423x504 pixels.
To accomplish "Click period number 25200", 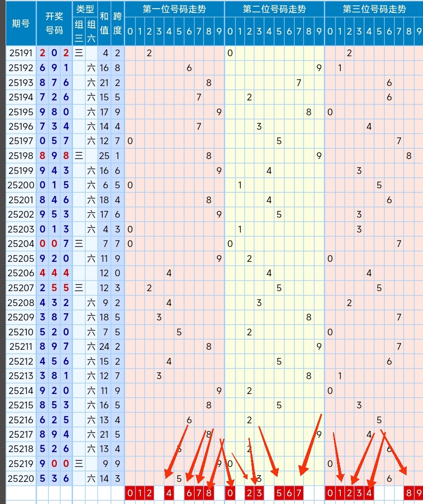I will tap(21, 185).
